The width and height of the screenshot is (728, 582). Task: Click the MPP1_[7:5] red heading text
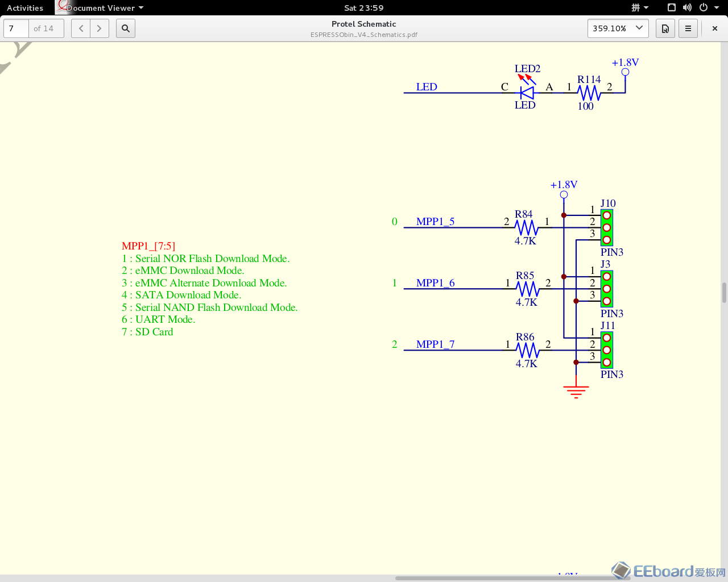coord(148,246)
